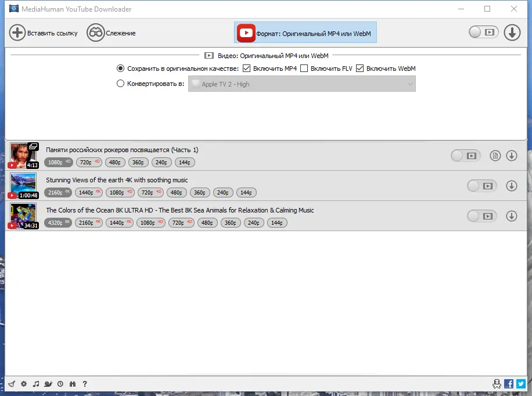
Task: Toggle the global video mode switch in toolbar
Action: point(483,33)
